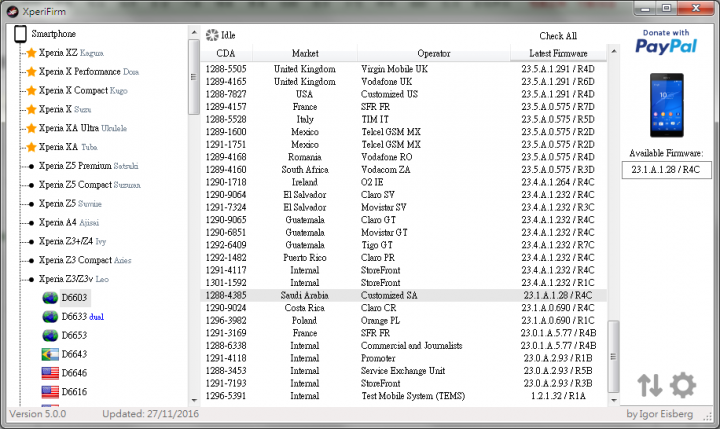
Task: Select the Claro CR firmware row
Action: [x=403, y=308]
